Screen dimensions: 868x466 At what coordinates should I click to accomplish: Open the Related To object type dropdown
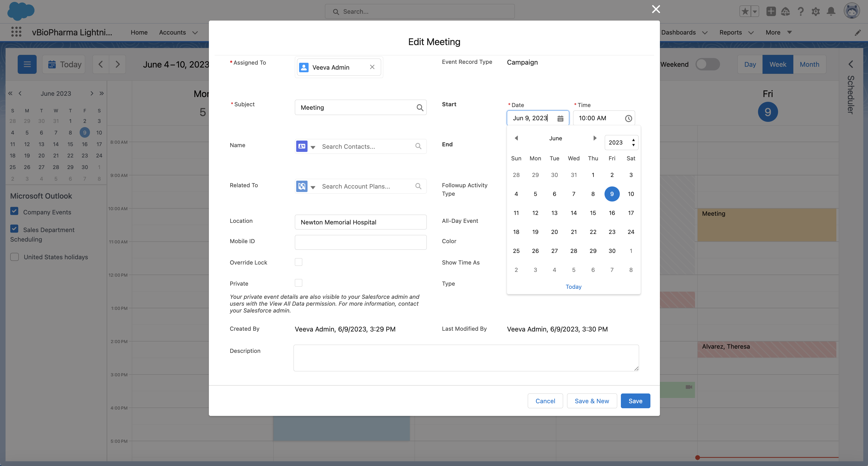pos(313,187)
